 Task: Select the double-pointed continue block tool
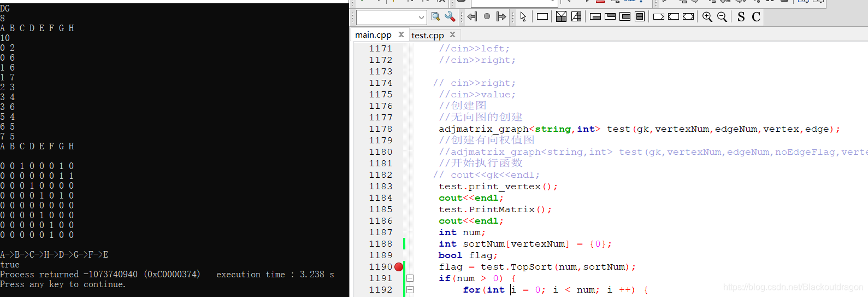pos(688,17)
